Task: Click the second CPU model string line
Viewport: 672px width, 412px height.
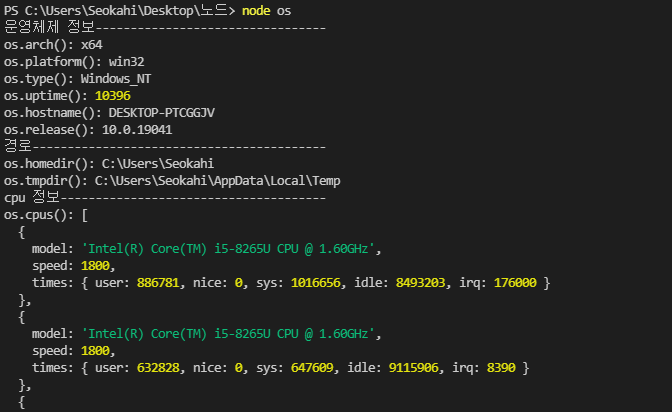Action: pyautogui.click(x=207, y=334)
